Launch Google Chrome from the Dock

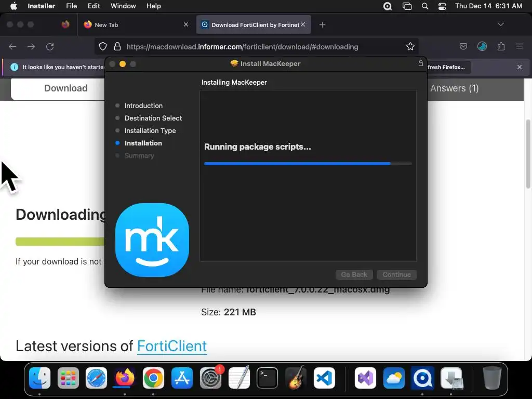[x=153, y=378]
